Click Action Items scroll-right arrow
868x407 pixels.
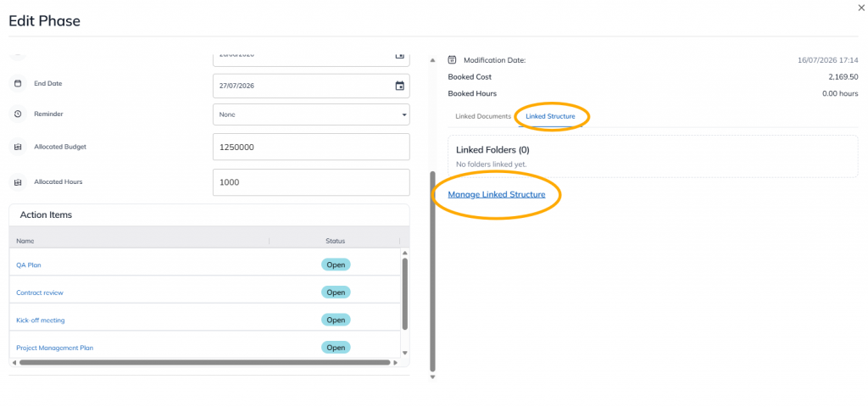395,363
